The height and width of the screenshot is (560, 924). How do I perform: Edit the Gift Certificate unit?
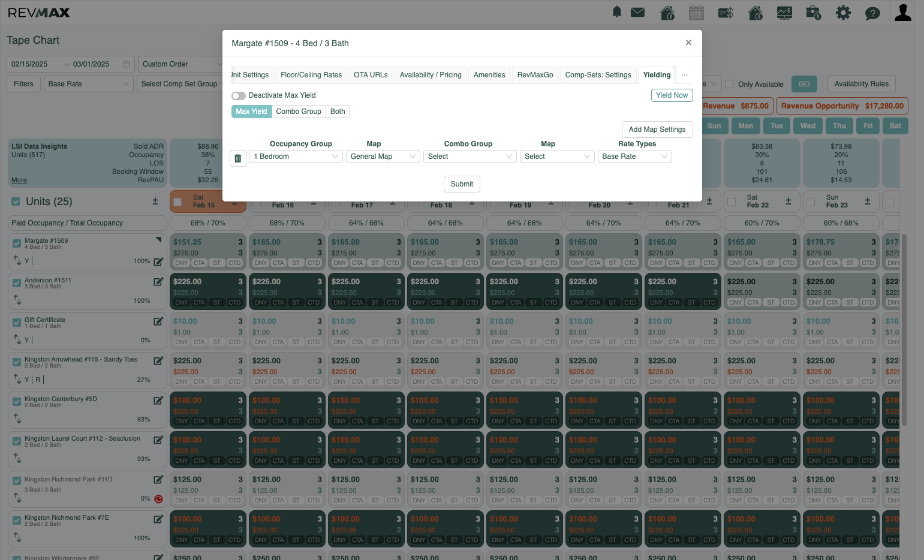(x=158, y=321)
